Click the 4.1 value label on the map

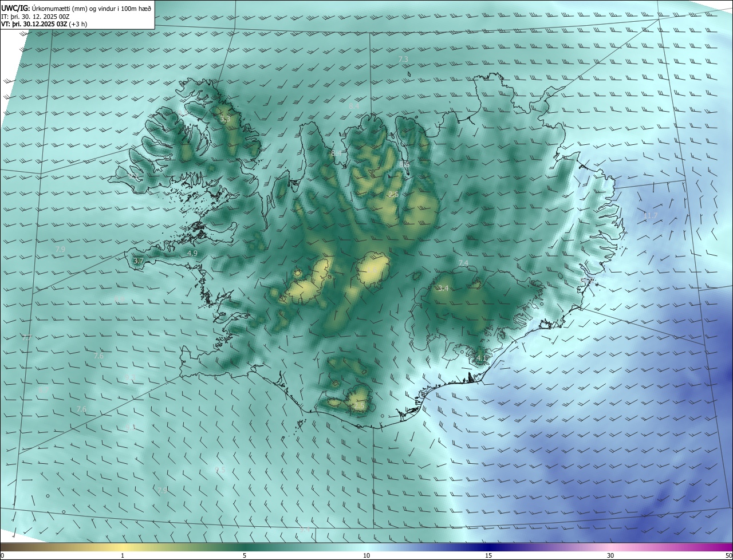point(481,358)
